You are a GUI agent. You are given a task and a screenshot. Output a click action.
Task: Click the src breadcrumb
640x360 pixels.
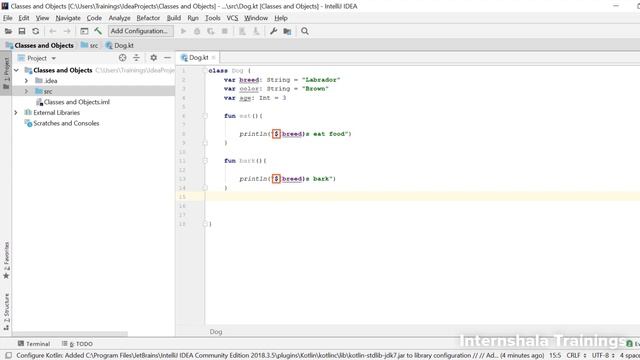click(x=89, y=45)
